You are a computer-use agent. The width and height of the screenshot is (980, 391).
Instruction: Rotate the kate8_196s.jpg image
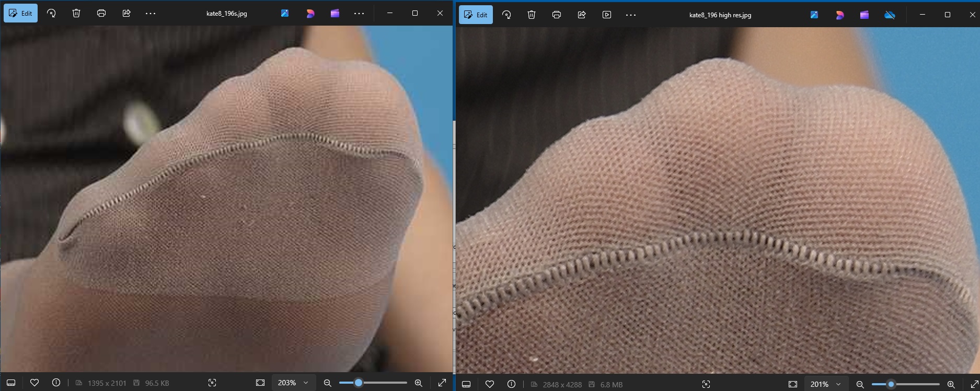pyautogui.click(x=51, y=14)
